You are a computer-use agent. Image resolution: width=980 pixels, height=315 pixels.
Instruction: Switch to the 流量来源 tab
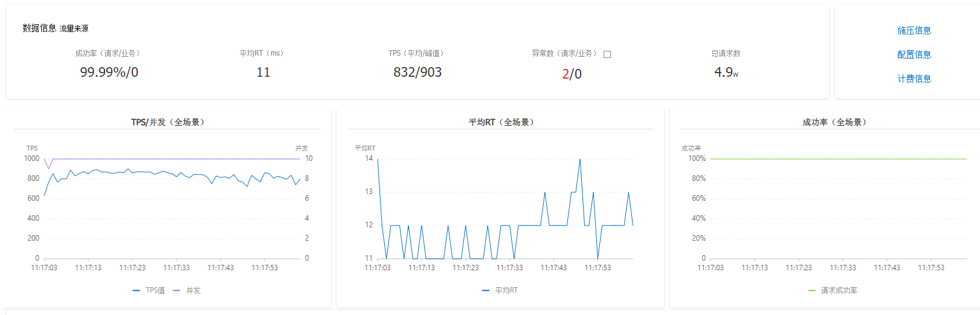click(74, 28)
